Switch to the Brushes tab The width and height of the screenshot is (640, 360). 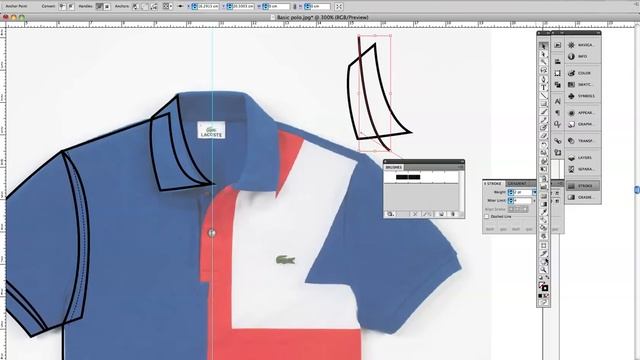[394, 167]
